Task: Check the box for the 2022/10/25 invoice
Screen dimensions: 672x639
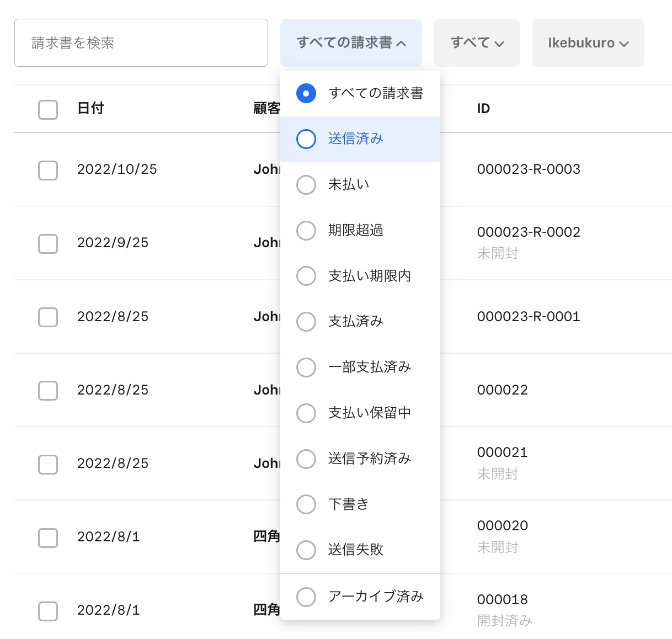Action: [48, 170]
